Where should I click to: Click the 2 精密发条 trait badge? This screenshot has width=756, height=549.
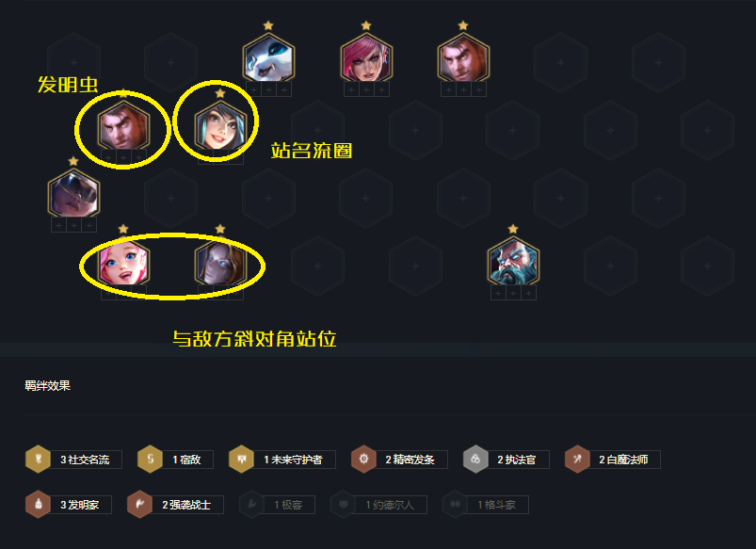pos(399,460)
